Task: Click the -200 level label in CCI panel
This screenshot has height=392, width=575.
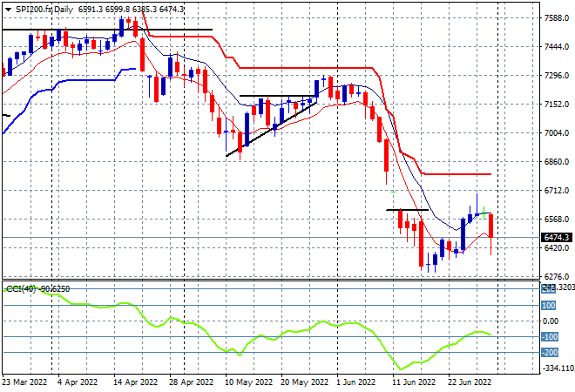Action: 550,353
